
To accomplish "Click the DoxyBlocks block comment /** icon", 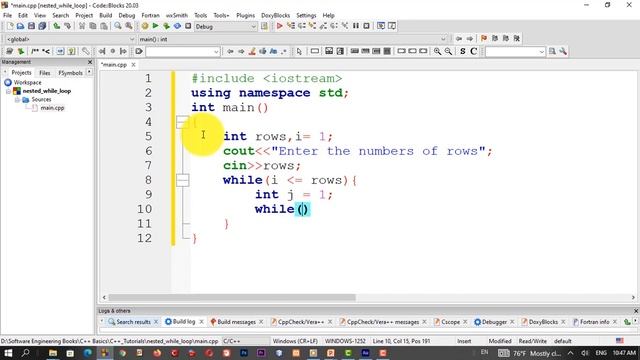I will 35,51.
